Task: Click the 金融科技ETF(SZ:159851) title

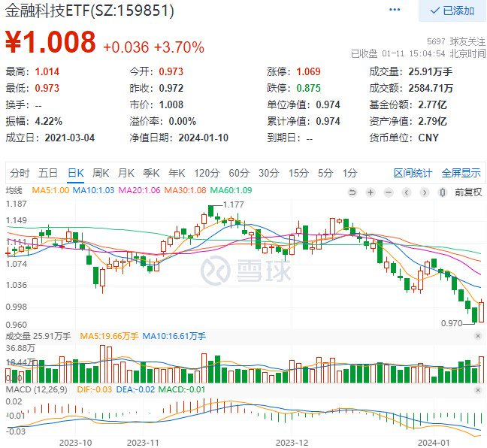Action: tap(89, 11)
